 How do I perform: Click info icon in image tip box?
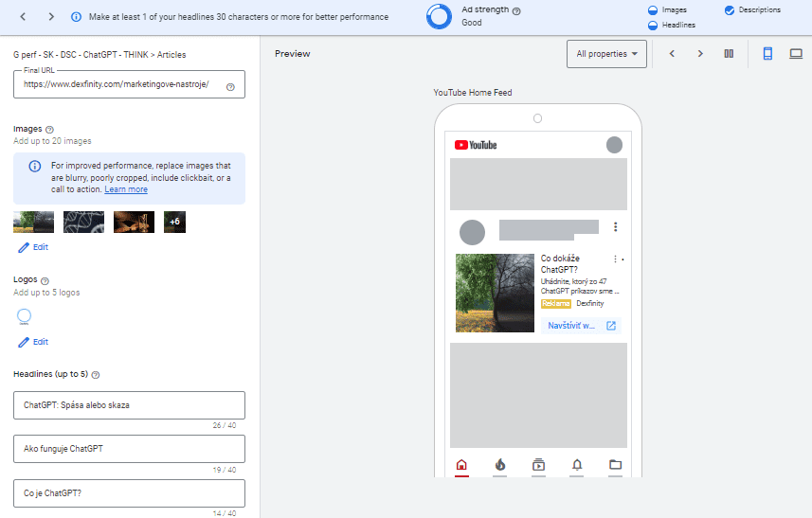[35, 166]
